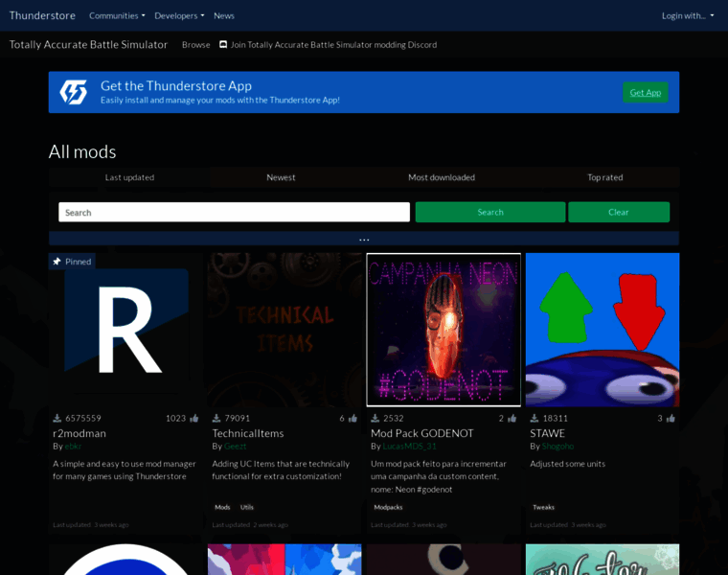Go to the News page
The image size is (728, 575).
click(224, 15)
